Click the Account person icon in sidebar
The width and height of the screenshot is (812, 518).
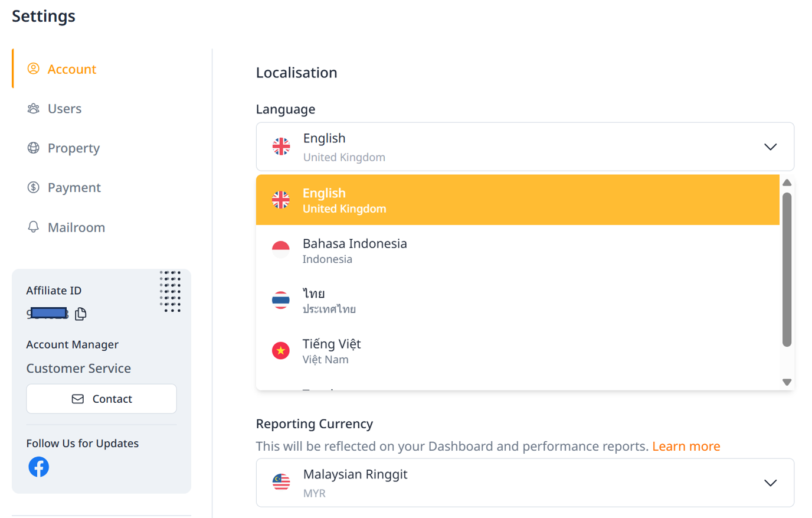34,69
